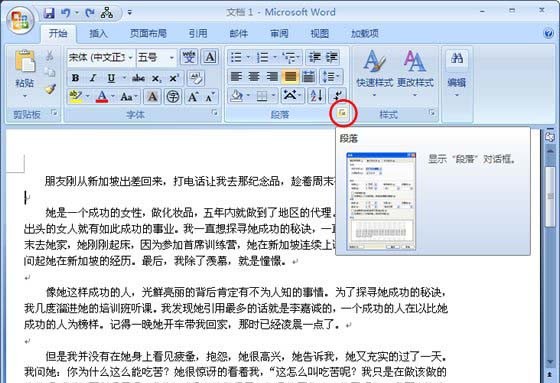Click the 粘贴 paste button
Screen dimensions: 560x383
(24, 74)
